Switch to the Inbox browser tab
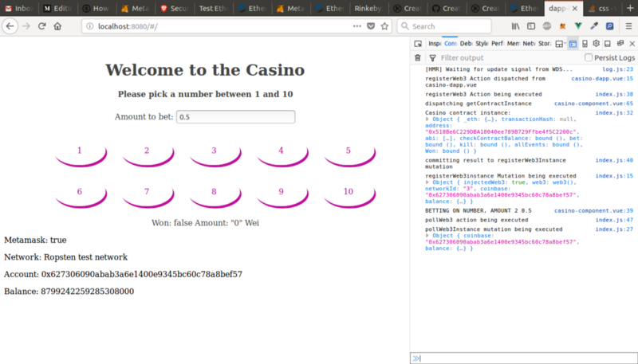Screen dimensions: 638x364 [19, 8]
